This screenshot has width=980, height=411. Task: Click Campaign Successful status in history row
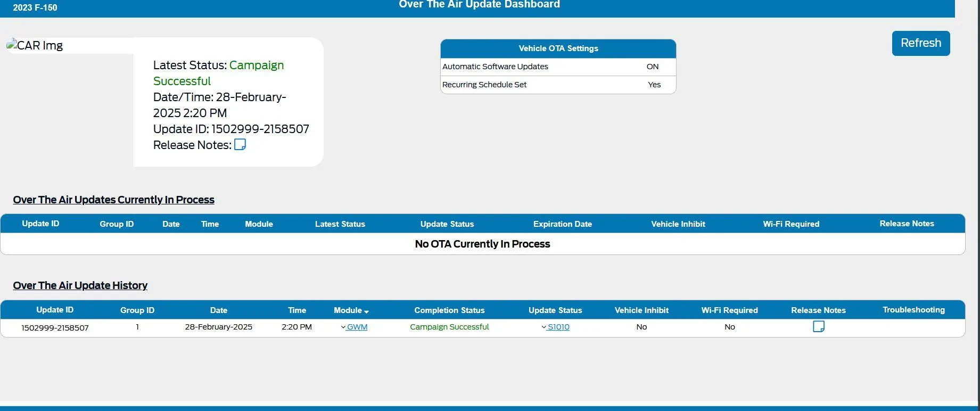[x=449, y=327]
